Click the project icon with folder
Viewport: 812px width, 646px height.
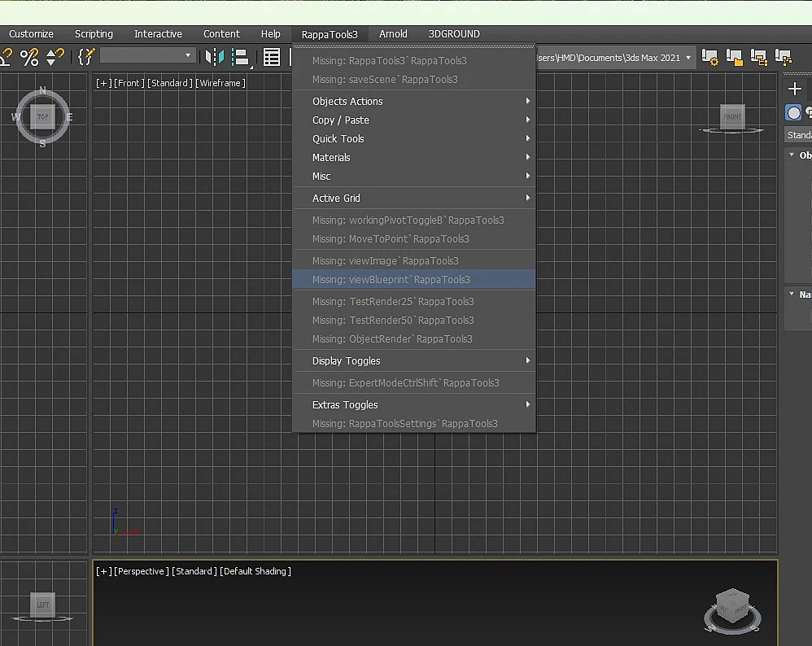735,57
